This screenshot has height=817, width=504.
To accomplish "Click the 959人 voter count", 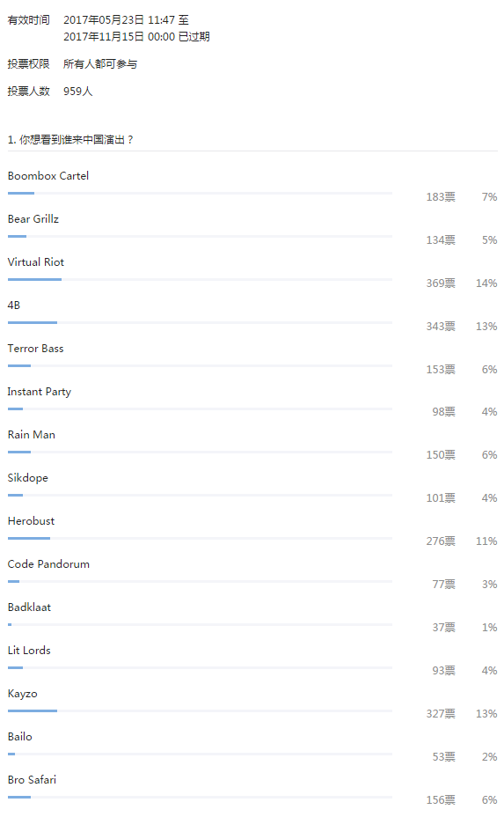I will click(78, 92).
